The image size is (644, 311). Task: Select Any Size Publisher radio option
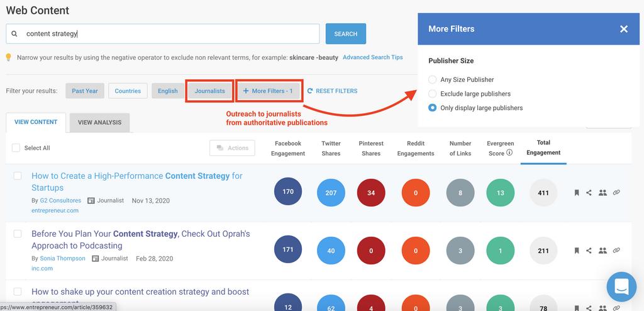click(432, 80)
